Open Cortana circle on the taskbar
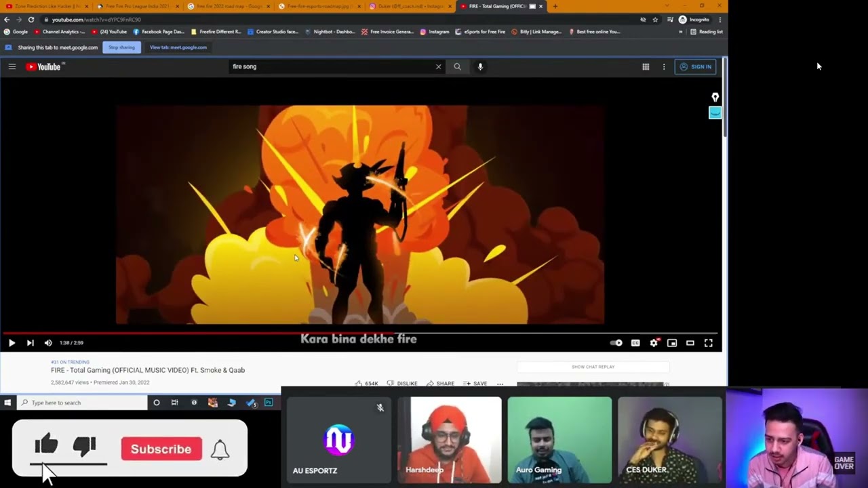 click(x=156, y=403)
